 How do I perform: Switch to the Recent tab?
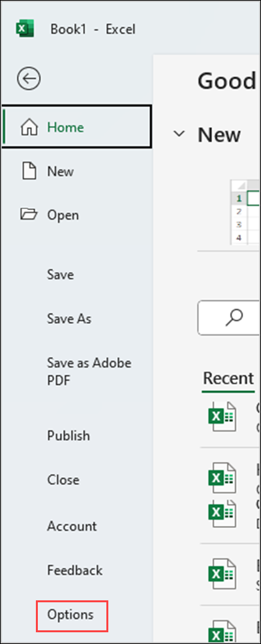click(228, 378)
